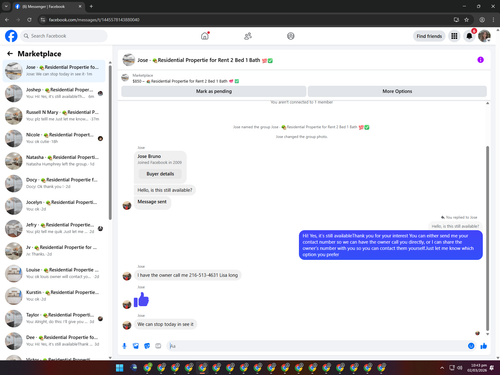Click Find friends button

tap(429, 36)
